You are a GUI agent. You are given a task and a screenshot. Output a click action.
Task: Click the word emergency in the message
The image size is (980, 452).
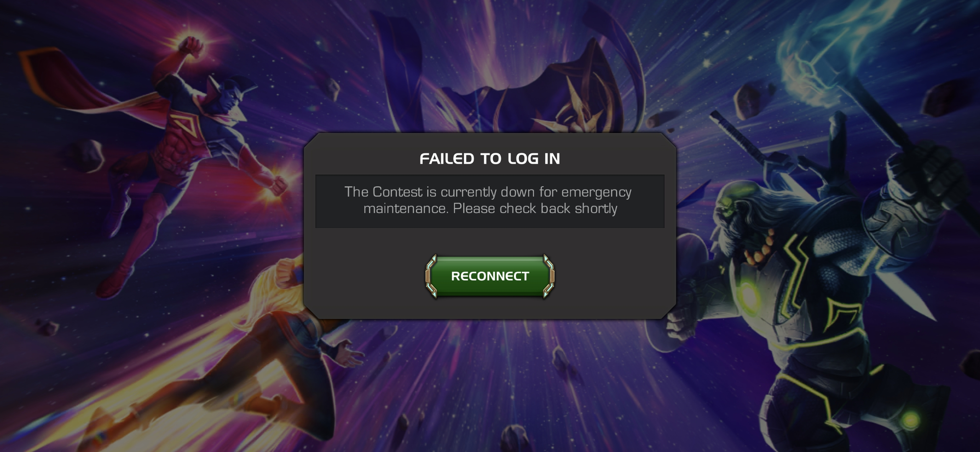(x=596, y=193)
